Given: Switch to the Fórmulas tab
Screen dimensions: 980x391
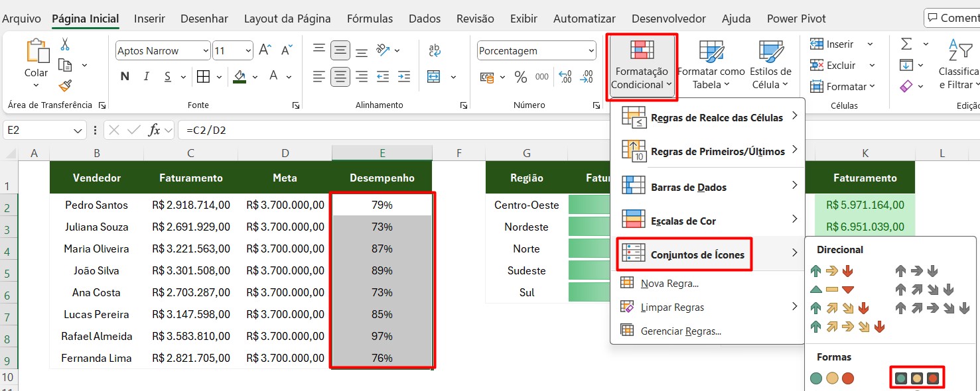Looking at the screenshot, I should (370, 19).
